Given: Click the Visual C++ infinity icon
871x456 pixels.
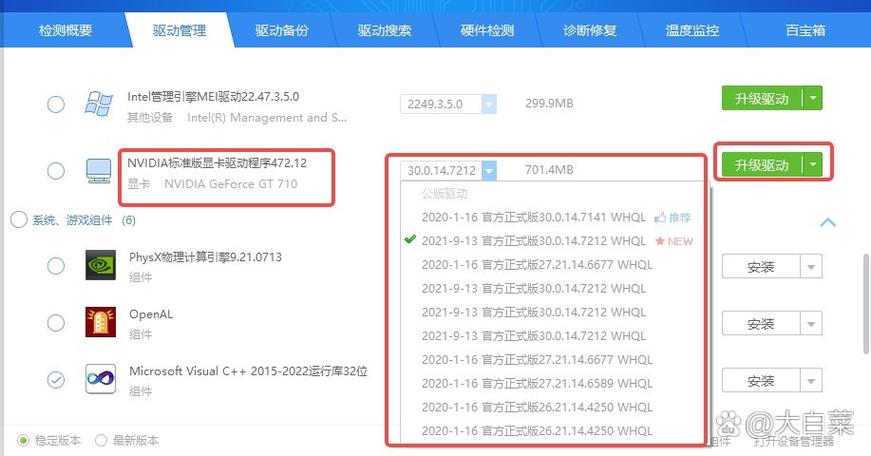Looking at the screenshot, I should pyautogui.click(x=101, y=379).
